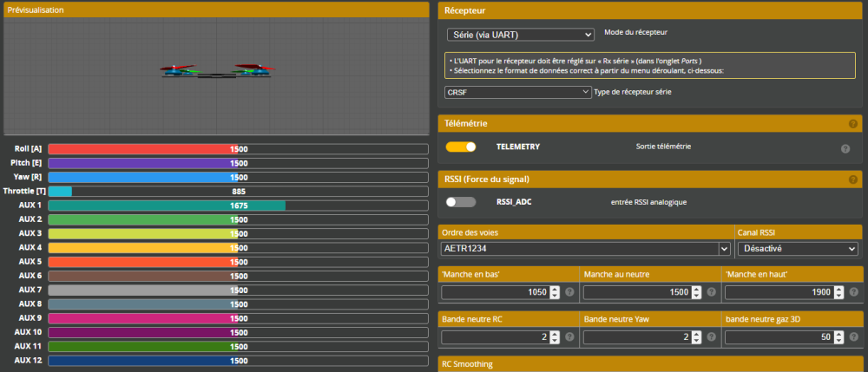Click the 'Manche en bas' 1050 input field
The width and height of the screenshot is (868, 372).
click(x=495, y=292)
